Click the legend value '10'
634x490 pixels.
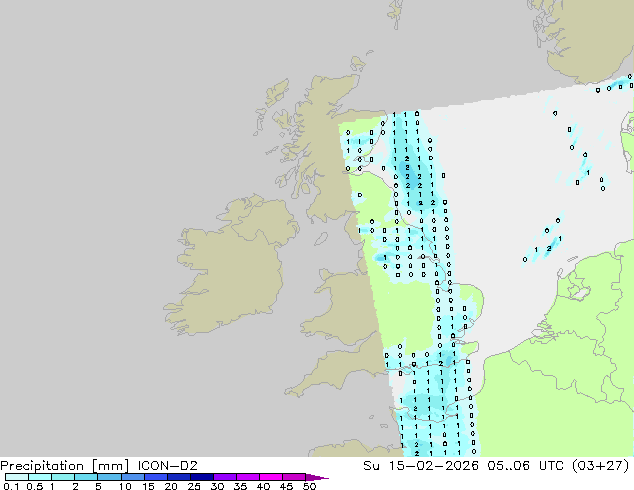(x=125, y=486)
